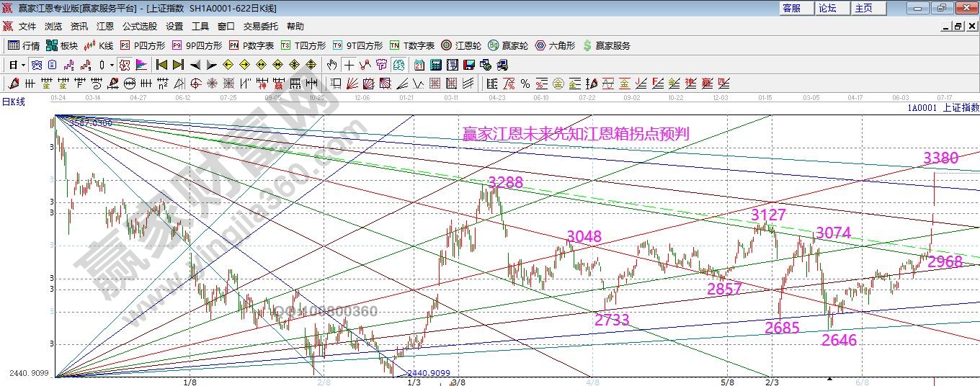Viewport: 980px width, 386px height.
Task: Click the 客服 button in title bar
Action: tap(790, 8)
